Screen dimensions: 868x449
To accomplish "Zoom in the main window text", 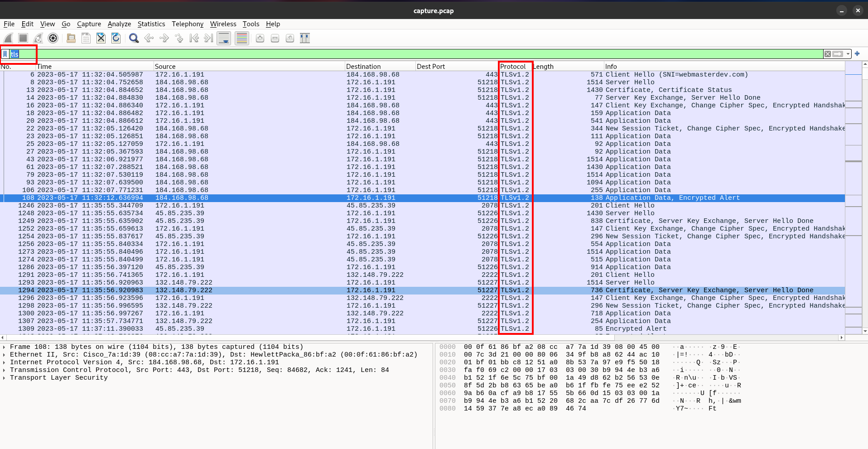I will [260, 39].
